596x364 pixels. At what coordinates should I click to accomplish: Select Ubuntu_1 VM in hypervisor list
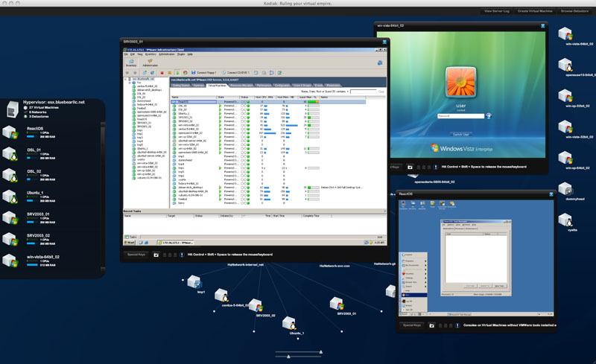click(51, 197)
